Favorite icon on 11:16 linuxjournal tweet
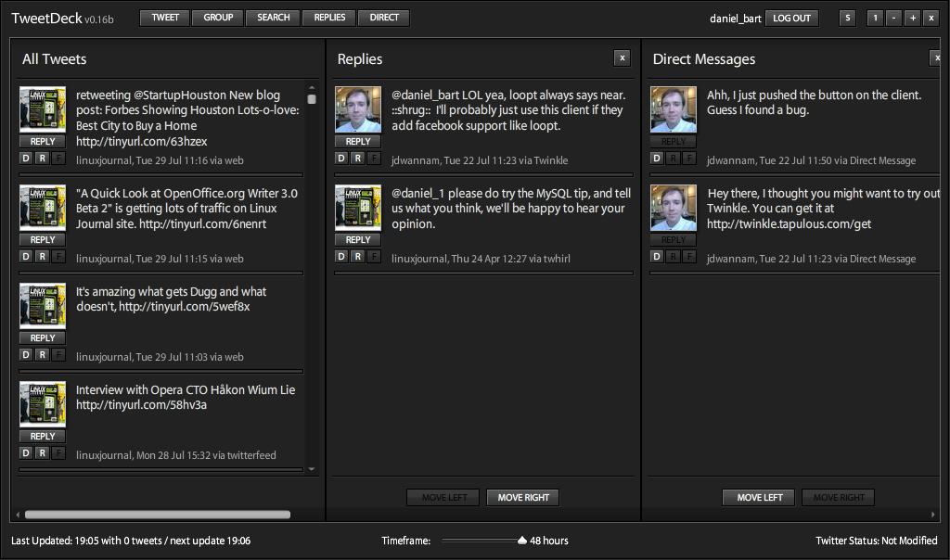950x560 pixels. [x=58, y=158]
